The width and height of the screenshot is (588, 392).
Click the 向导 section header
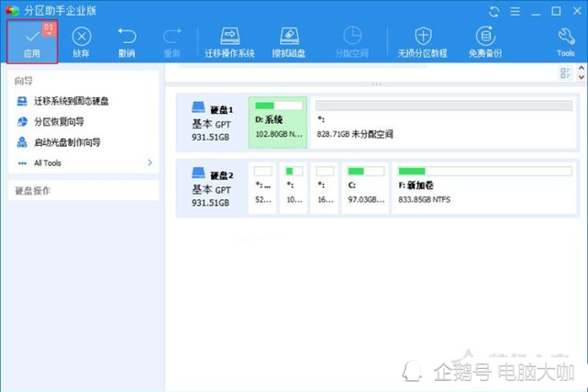click(x=24, y=81)
